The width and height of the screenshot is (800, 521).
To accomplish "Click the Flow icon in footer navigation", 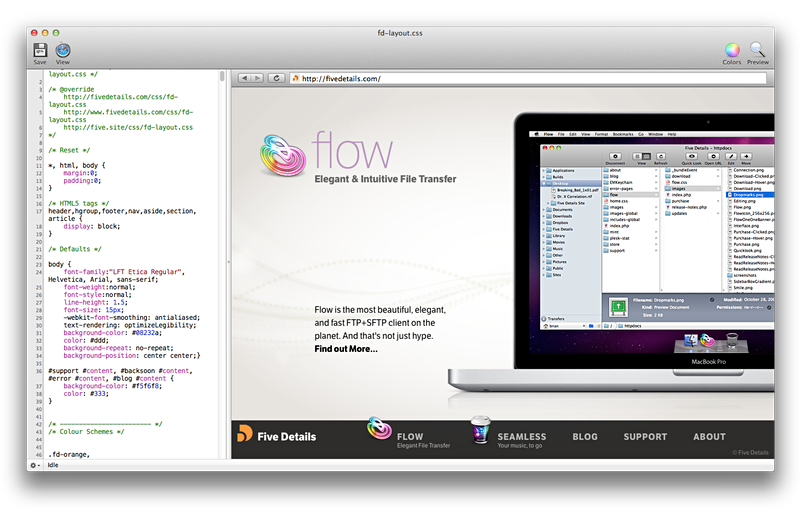I will [x=376, y=432].
